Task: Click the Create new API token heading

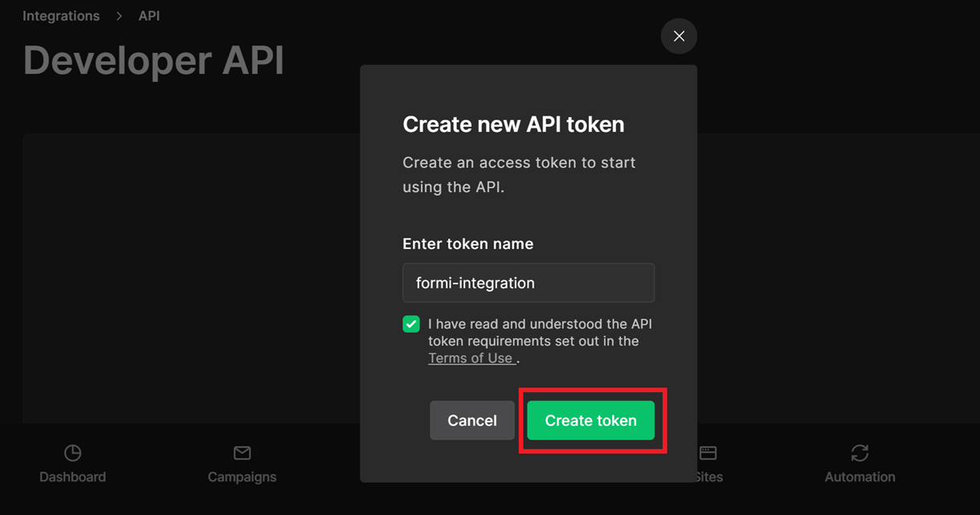Action: click(x=513, y=125)
